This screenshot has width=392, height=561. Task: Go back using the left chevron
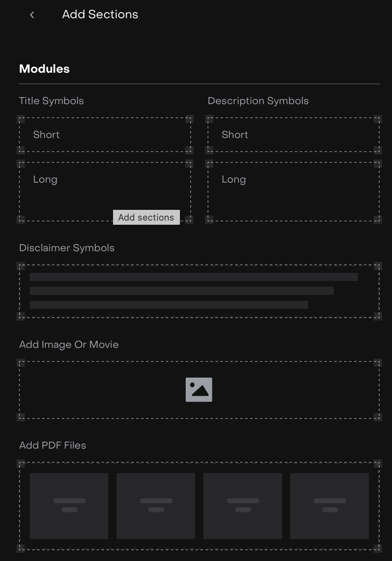32,15
